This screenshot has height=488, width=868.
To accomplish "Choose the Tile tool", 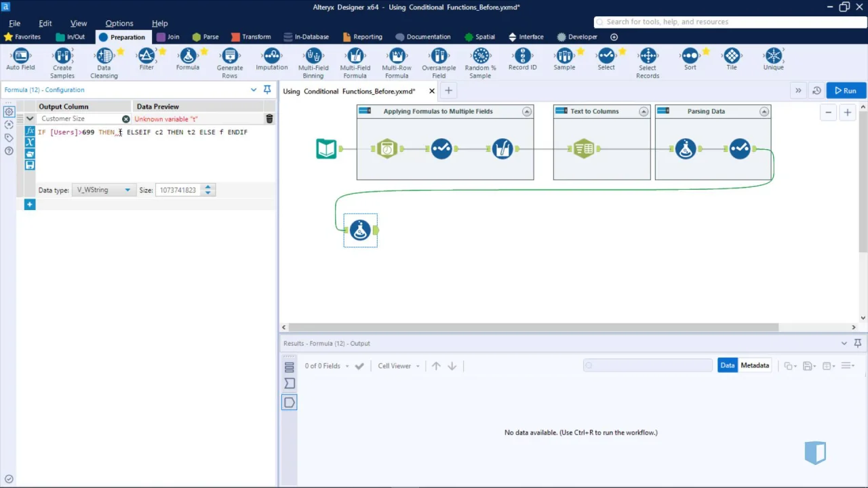I will tap(732, 60).
